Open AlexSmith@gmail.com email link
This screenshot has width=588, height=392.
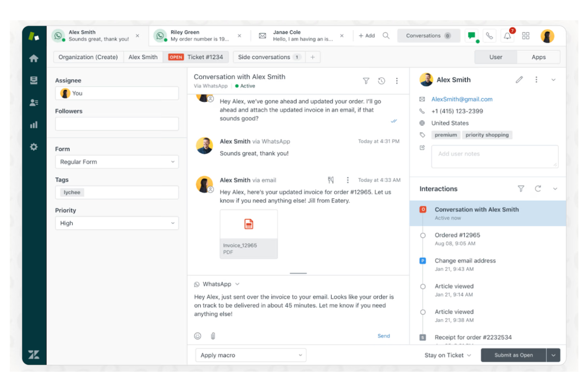(x=462, y=99)
